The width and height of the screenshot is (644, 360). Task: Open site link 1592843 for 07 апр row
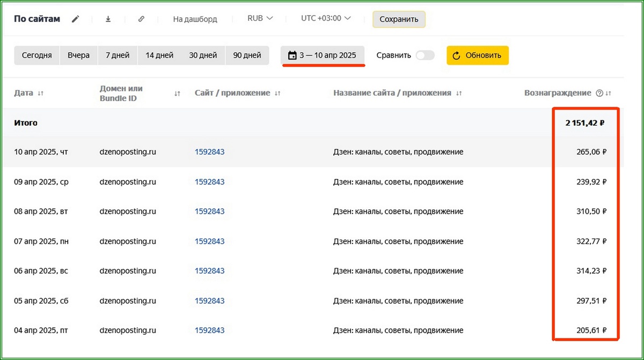point(209,241)
